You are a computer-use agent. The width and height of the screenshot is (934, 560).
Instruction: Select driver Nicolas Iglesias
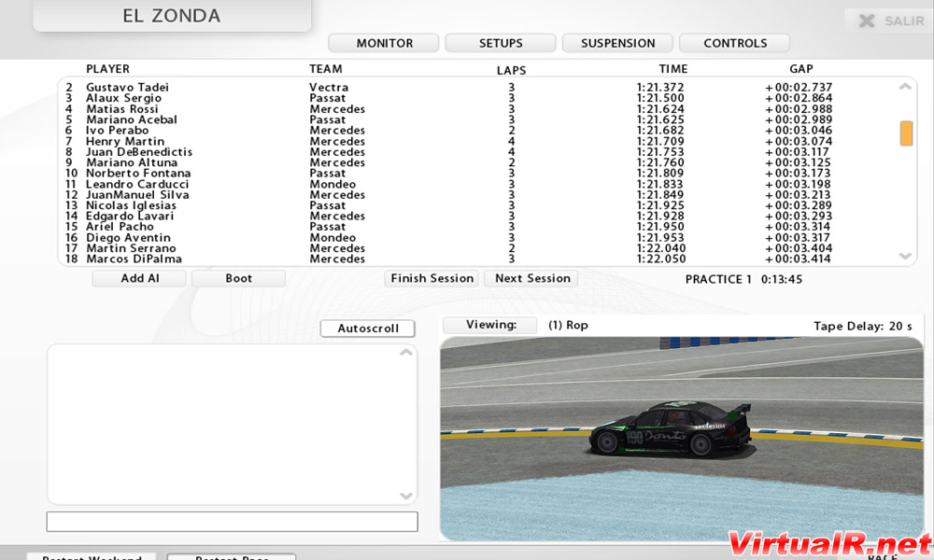131,205
